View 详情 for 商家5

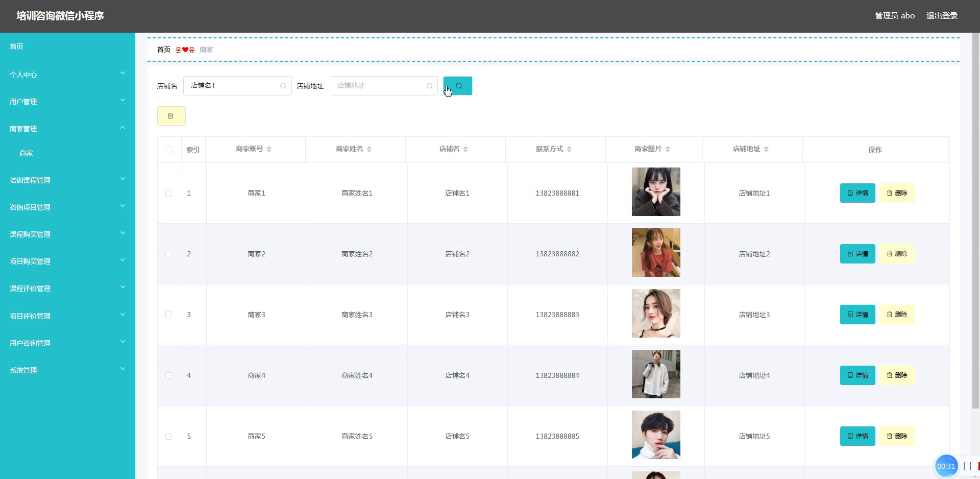click(x=857, y=436)
